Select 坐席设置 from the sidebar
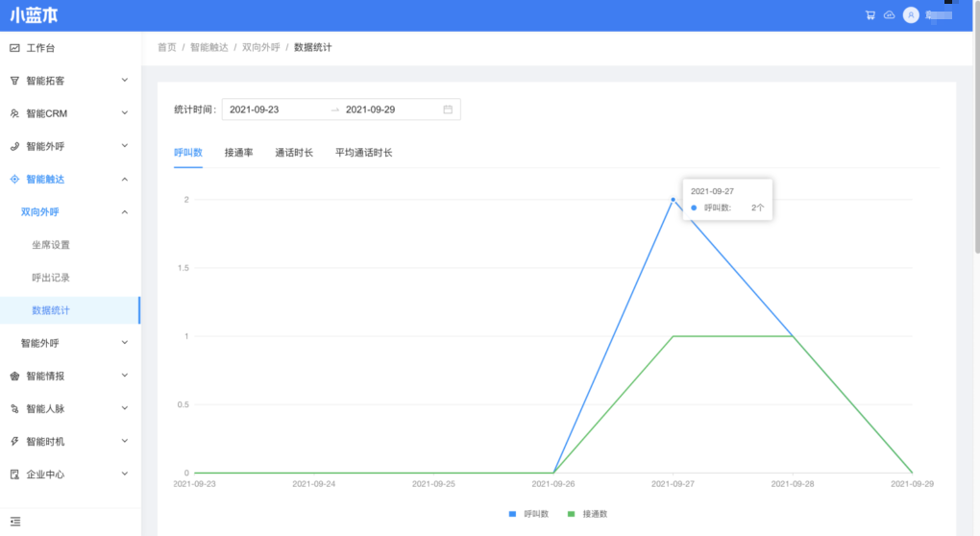This screenshot has width=980, height=536. point(51,245)
